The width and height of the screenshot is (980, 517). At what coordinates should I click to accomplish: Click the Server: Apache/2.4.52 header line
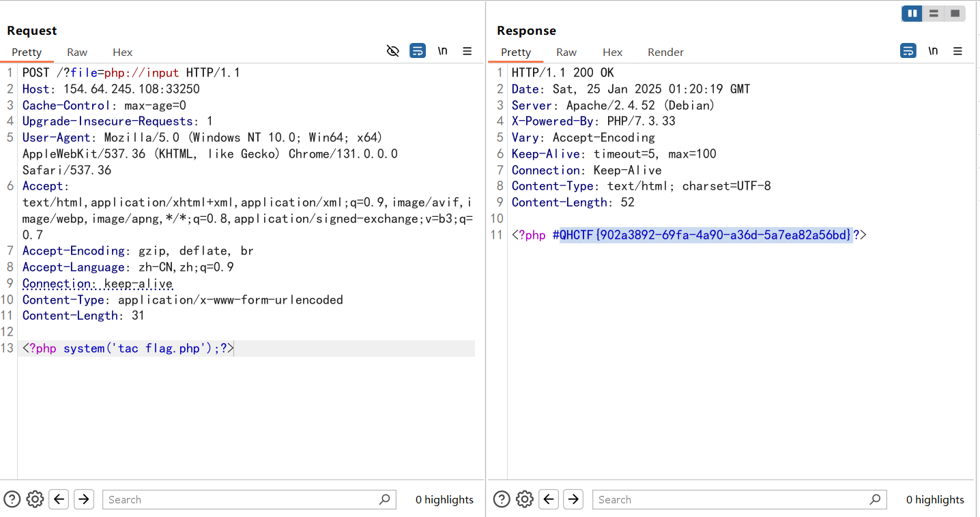[x=614, y=106]
